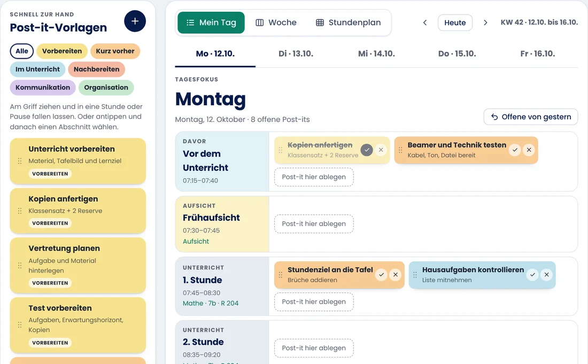This screenshot has width=588, height=364.
Task: Click 'Offene von gestern' button
Action: (531, 117)
